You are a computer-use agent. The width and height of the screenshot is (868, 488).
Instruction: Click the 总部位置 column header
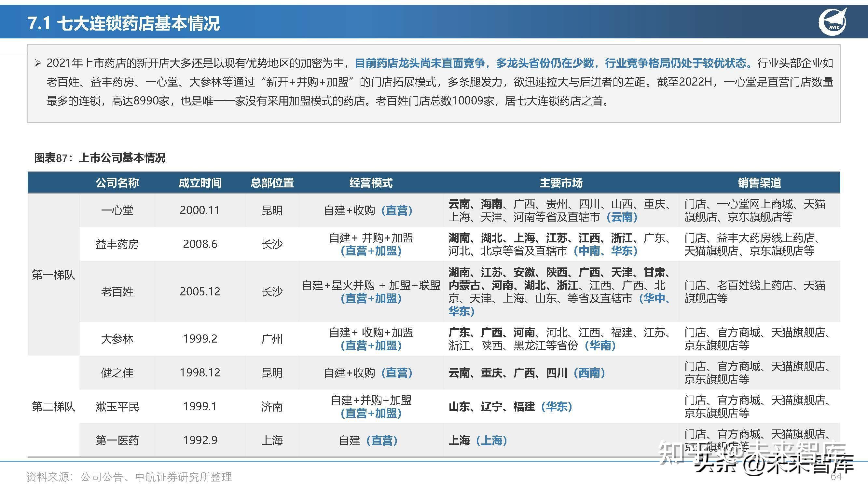272,183
